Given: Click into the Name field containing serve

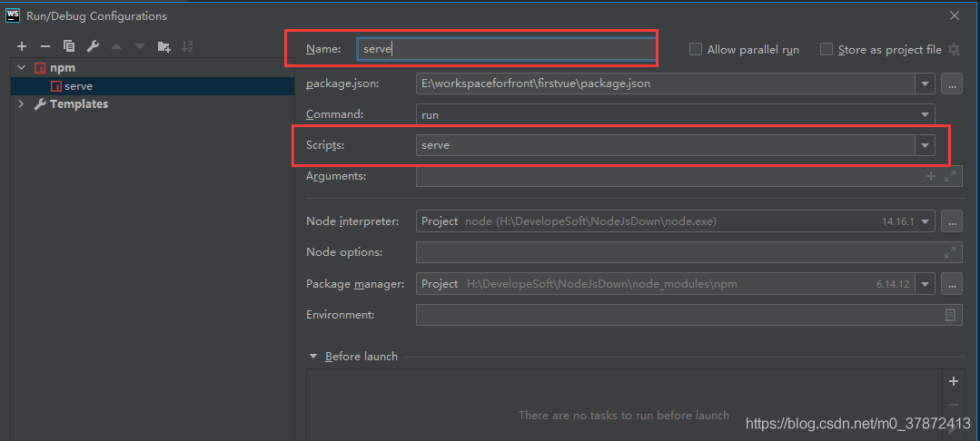Looking at the screenshot, I should pos(506,49).
